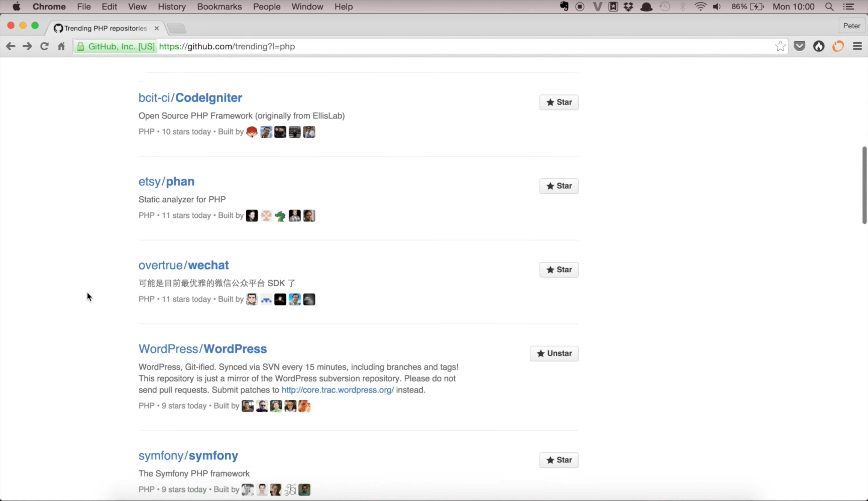Bookmark this page with the star icon

(x=780, y=46)
